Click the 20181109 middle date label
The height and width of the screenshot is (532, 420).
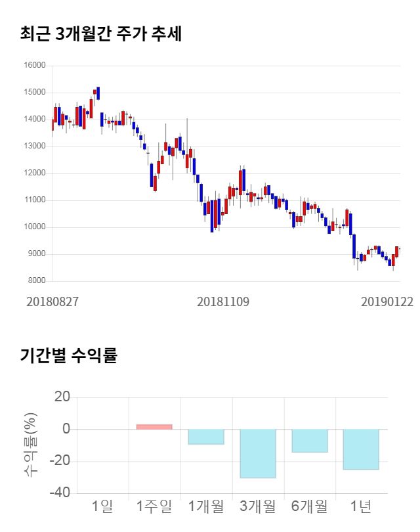(x=223, y=301)
